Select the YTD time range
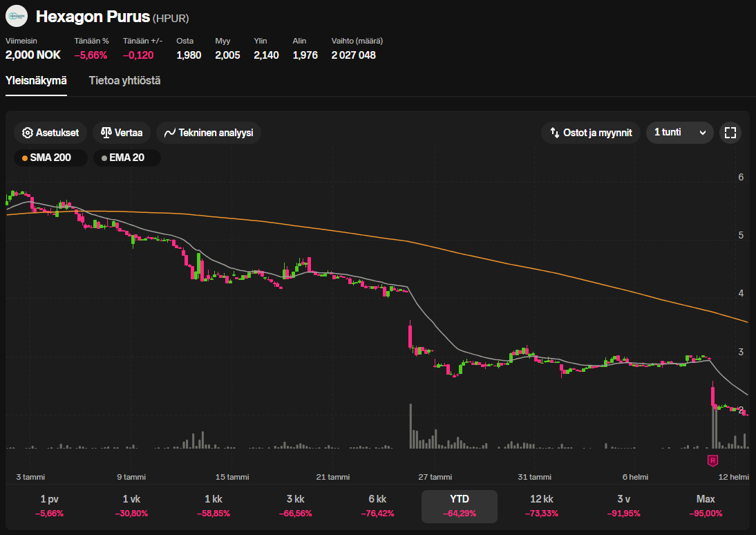756x535 pixels. [x=460, y=506]
